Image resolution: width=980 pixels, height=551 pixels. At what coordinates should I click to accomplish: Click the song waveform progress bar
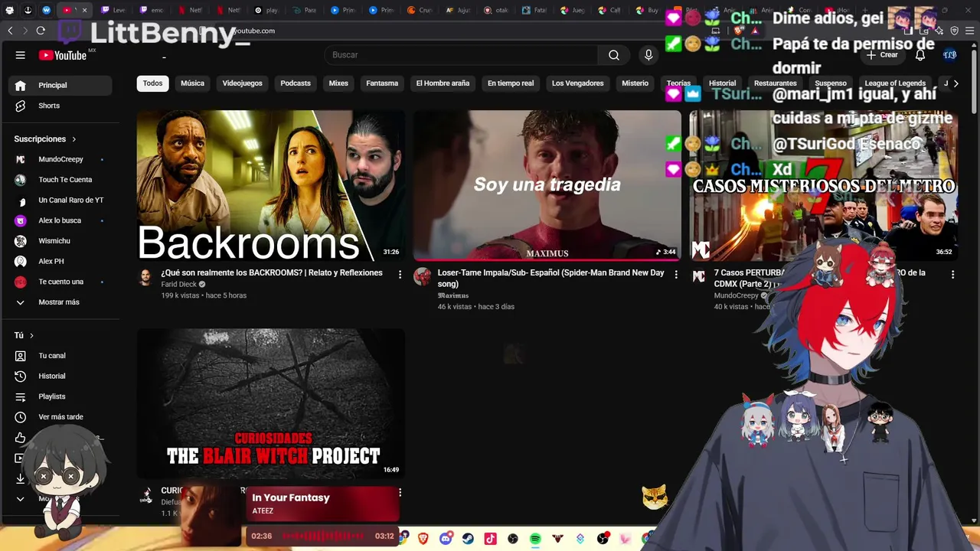[323, 536]
